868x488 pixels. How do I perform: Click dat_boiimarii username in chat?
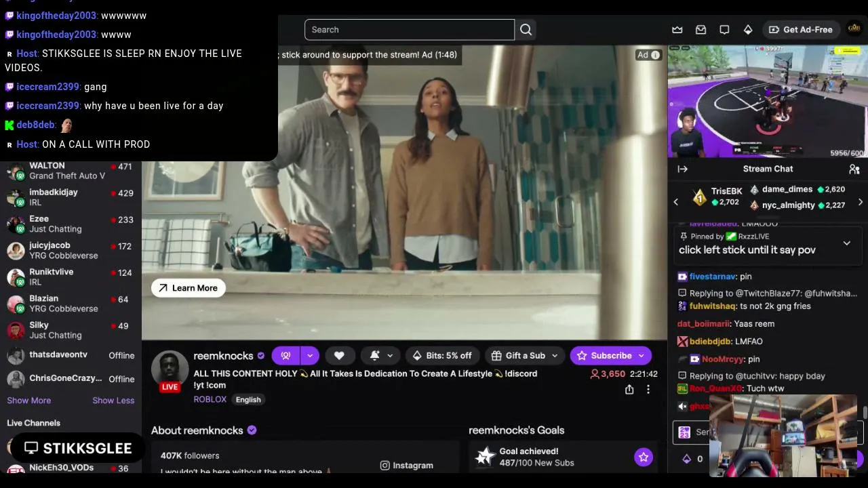coord(703,324)
